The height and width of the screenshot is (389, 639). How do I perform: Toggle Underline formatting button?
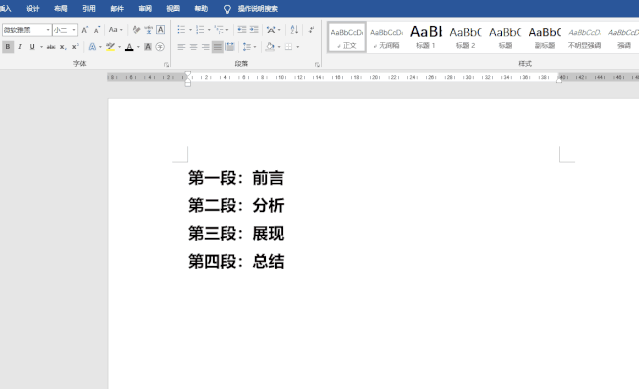[32, 47]
